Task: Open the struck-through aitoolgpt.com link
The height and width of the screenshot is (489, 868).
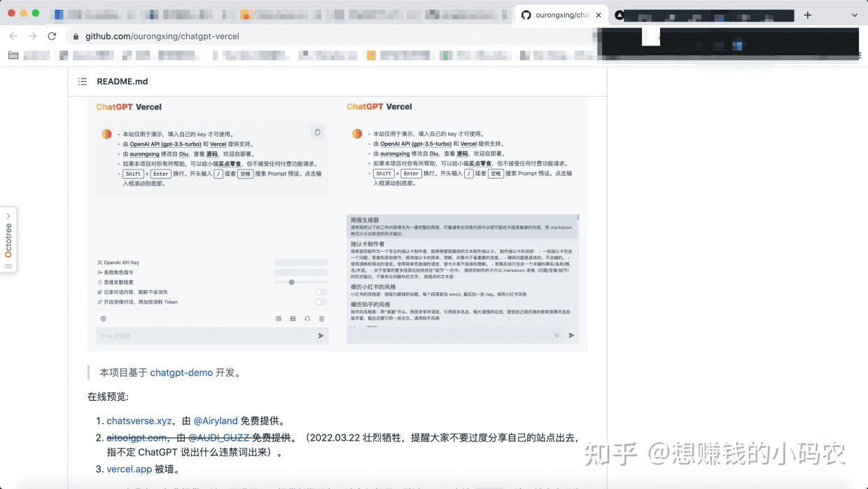Action: (137, 437)
